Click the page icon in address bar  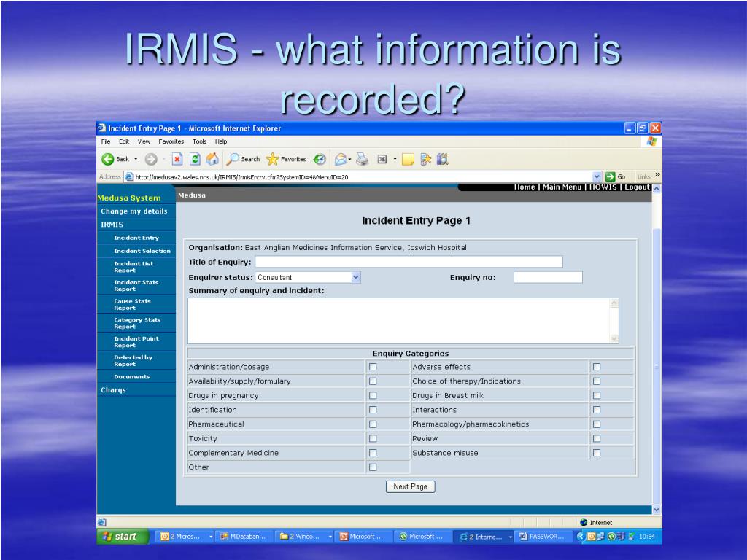129,176
